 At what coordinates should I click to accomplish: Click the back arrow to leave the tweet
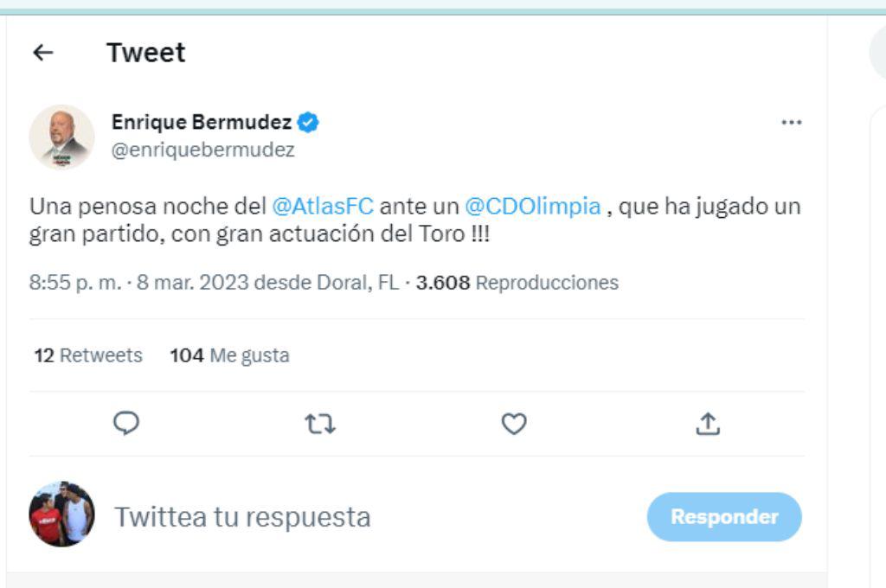coord(42,52)
